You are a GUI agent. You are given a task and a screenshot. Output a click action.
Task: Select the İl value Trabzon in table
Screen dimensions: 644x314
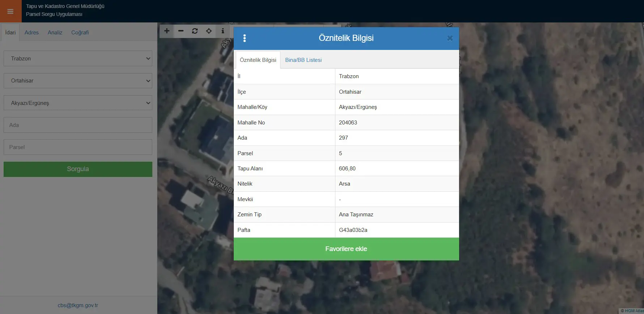click(x=349, y=76)
